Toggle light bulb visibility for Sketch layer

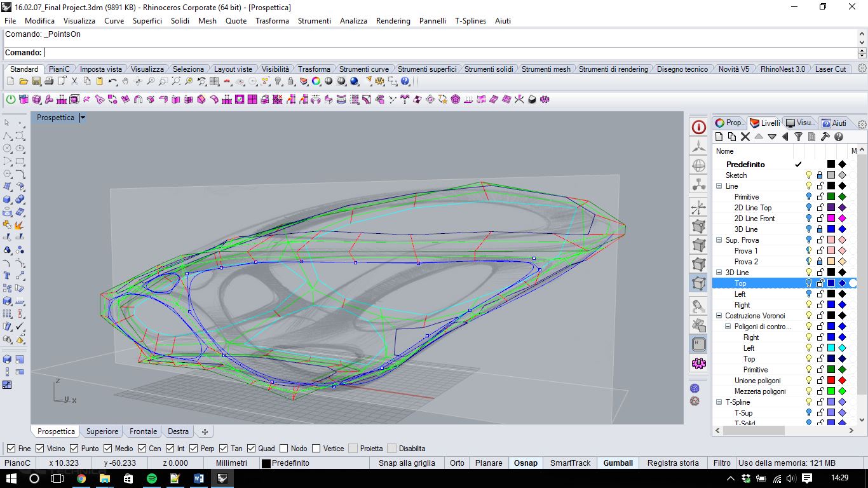pyautogui.click(x=809, y=175)
